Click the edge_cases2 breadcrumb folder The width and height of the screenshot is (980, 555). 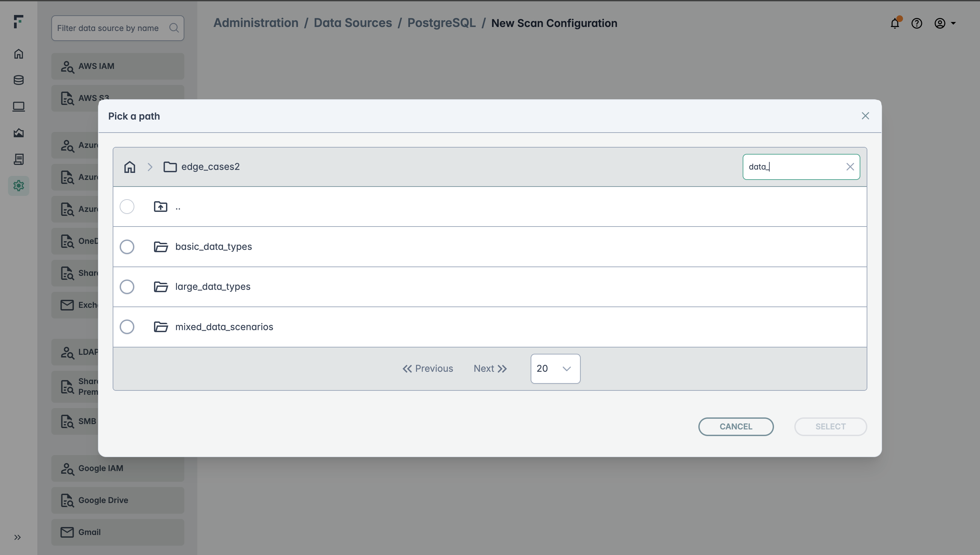click(210, 167)
